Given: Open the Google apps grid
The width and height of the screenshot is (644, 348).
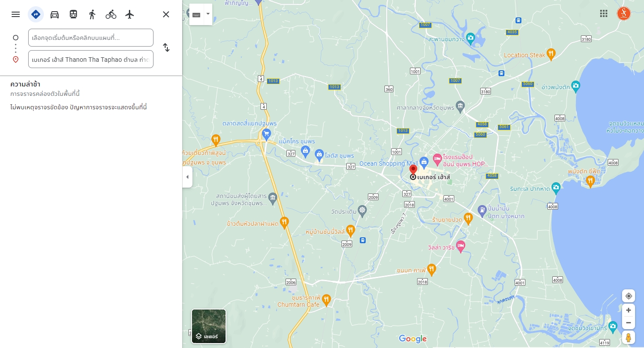Looking at the screenshot, I should point(604,13).
